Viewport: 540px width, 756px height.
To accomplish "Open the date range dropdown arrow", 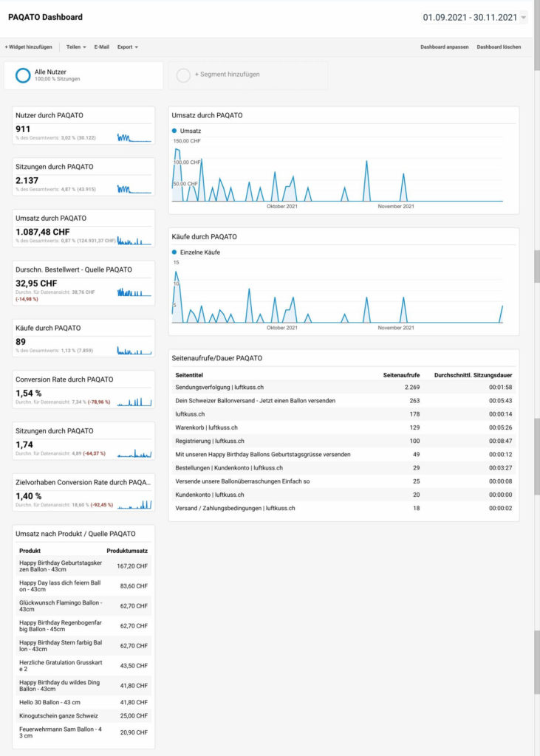I will (x=524, y=18).
